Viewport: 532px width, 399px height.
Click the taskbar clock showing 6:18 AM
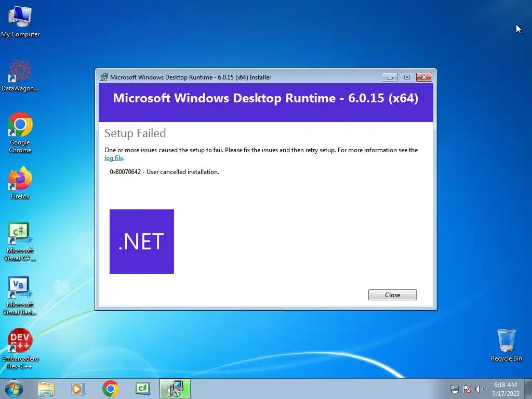point(506,389)
